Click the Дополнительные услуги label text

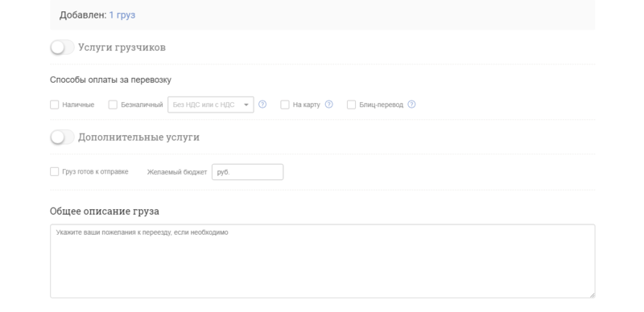click(138, 138)
